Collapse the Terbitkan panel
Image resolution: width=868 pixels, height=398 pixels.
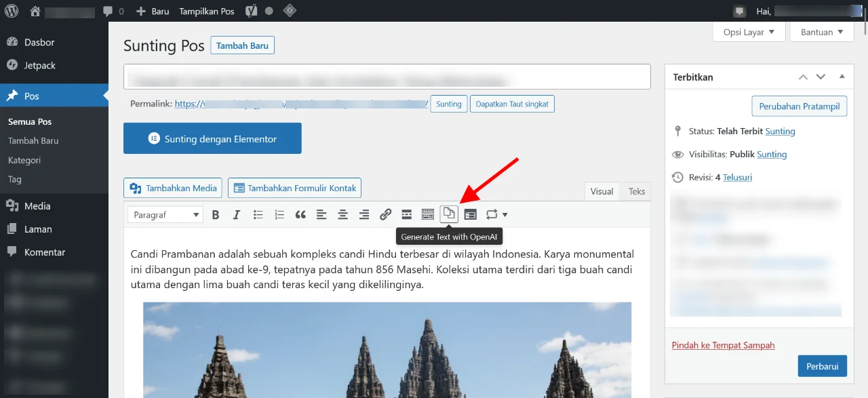click(842, 77)
